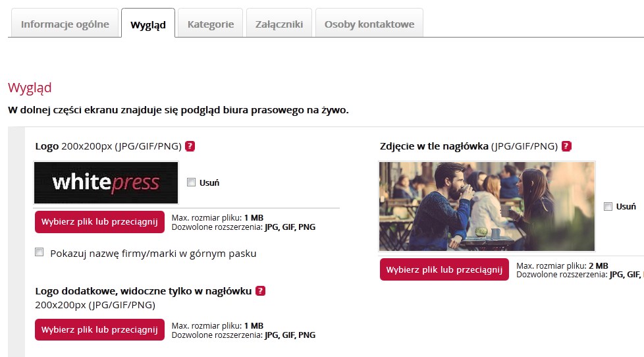Tick Usuń checkbox beside header background photo

[x=608, y=206]
